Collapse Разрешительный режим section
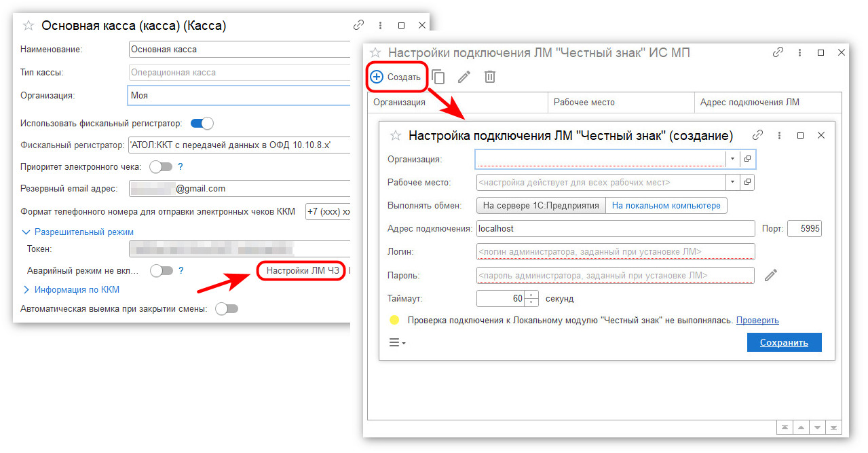868x453 pixels. coord(78,232)
